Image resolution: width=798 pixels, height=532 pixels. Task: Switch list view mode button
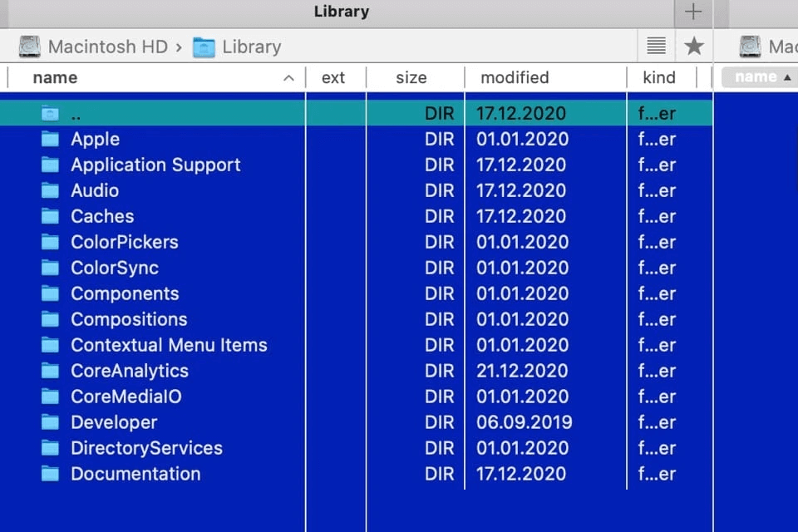(x=656, y=47)
